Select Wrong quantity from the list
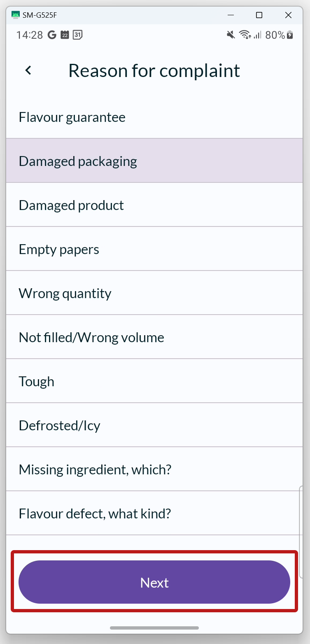 pyautogui.click(x=154, y=293)
